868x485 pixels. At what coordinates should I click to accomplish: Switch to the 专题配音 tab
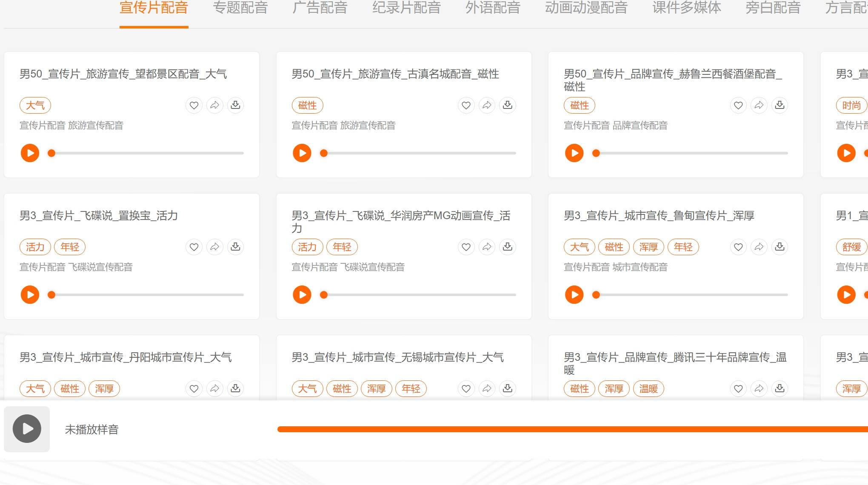click(240, 8)
